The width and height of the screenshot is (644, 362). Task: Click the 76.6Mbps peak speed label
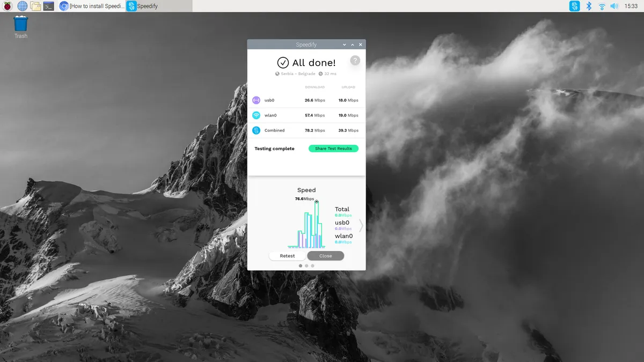coord(304,198)
